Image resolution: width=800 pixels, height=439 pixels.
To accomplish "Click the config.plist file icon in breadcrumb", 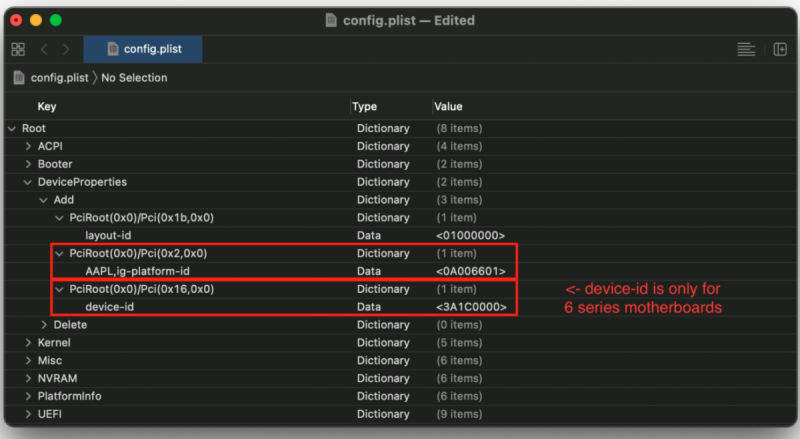I will (19, 78).
